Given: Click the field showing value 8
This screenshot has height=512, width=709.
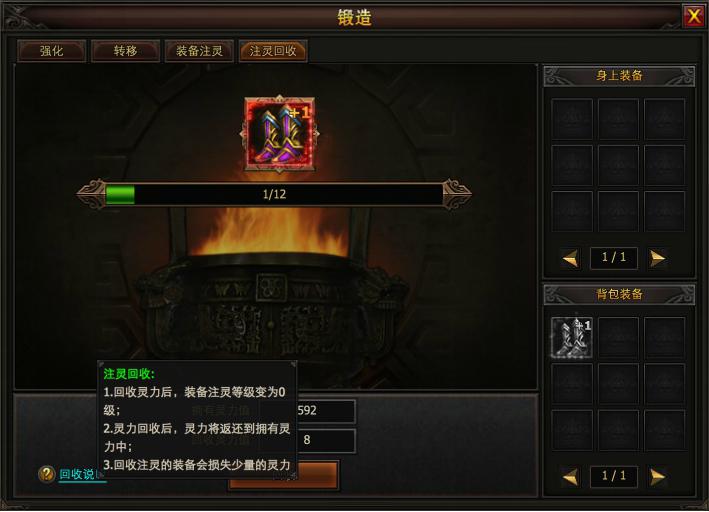Looking at the screenshot, I should 307,440.
